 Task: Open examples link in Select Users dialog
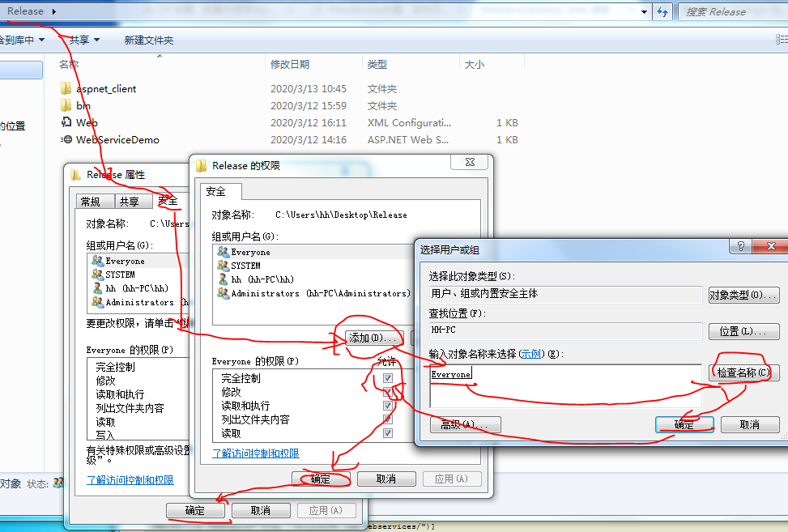531,354
